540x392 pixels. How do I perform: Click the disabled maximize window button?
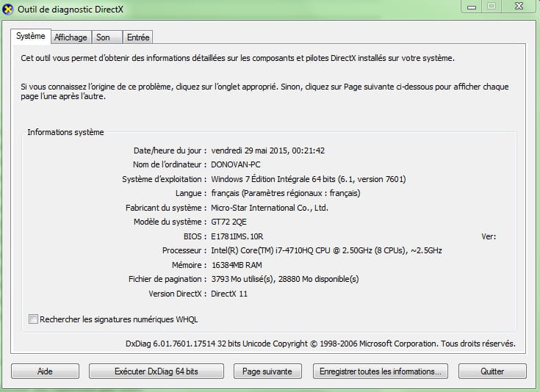492,7
